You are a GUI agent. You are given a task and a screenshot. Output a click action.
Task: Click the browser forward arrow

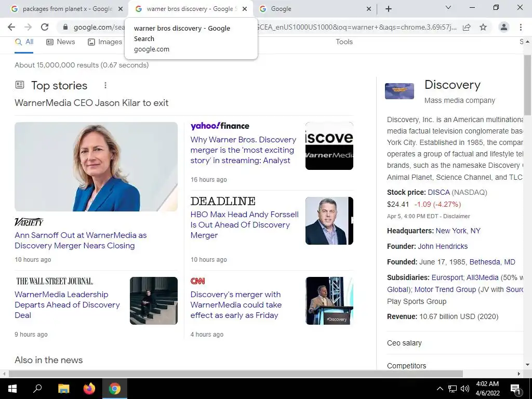28,27
